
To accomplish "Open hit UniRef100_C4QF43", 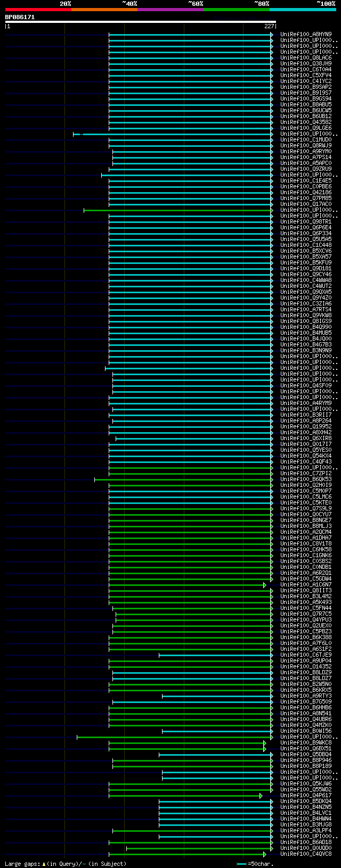I will click(x=306, y=461).
